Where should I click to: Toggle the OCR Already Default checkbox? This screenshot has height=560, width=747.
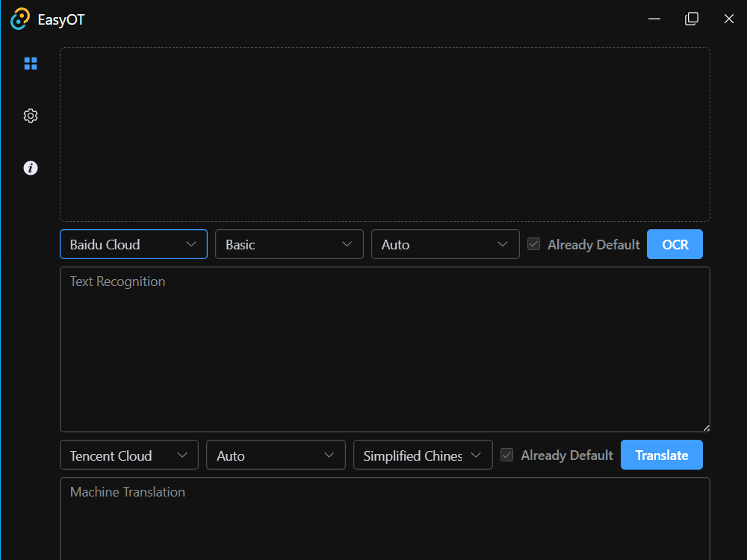[534, 244]
